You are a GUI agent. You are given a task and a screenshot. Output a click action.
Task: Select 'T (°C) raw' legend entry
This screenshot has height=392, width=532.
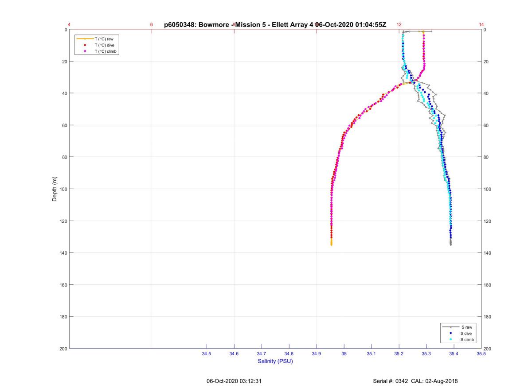tap(104, 39)
